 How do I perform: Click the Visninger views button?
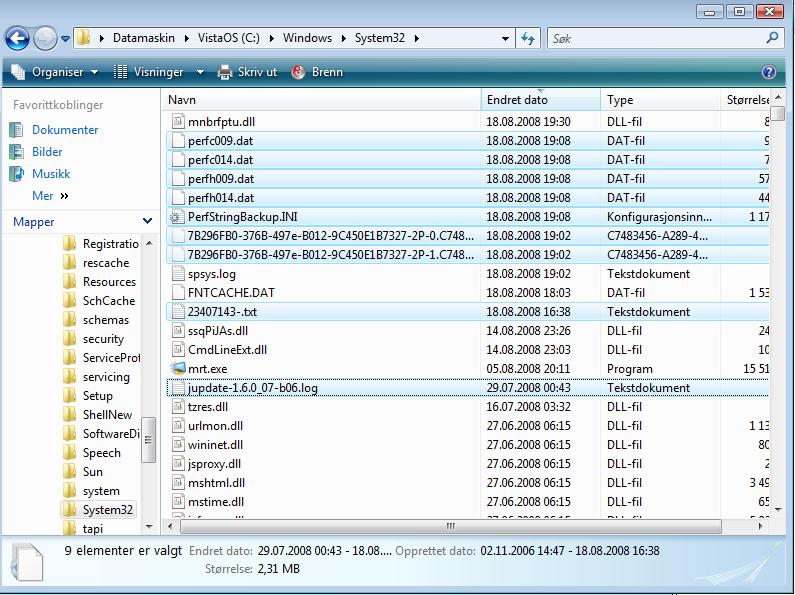pyautogui.click(x=149, y=72)
